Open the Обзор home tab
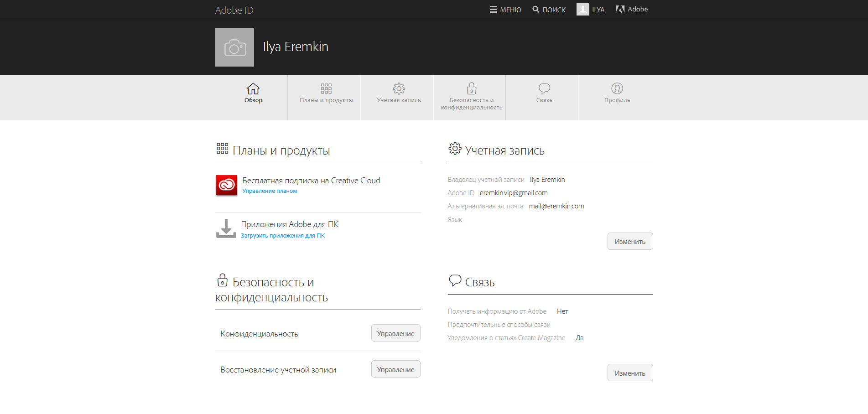 253,93
